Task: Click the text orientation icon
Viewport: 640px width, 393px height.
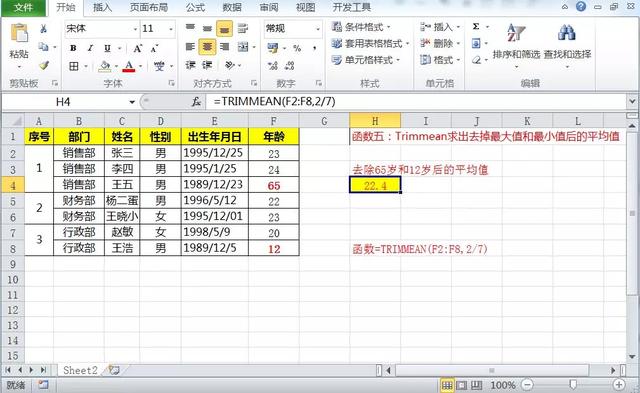Action: point(230,65)
